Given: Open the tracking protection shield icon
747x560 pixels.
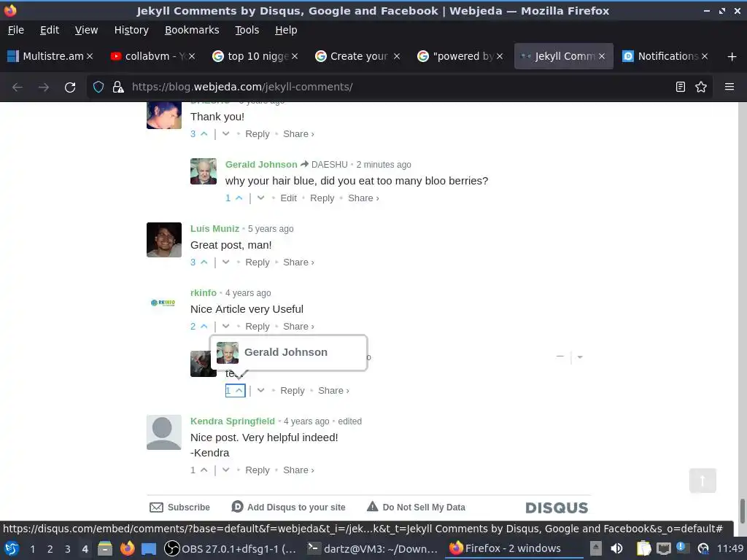Looking at the screenshot, I should click(x=98, y=87).
